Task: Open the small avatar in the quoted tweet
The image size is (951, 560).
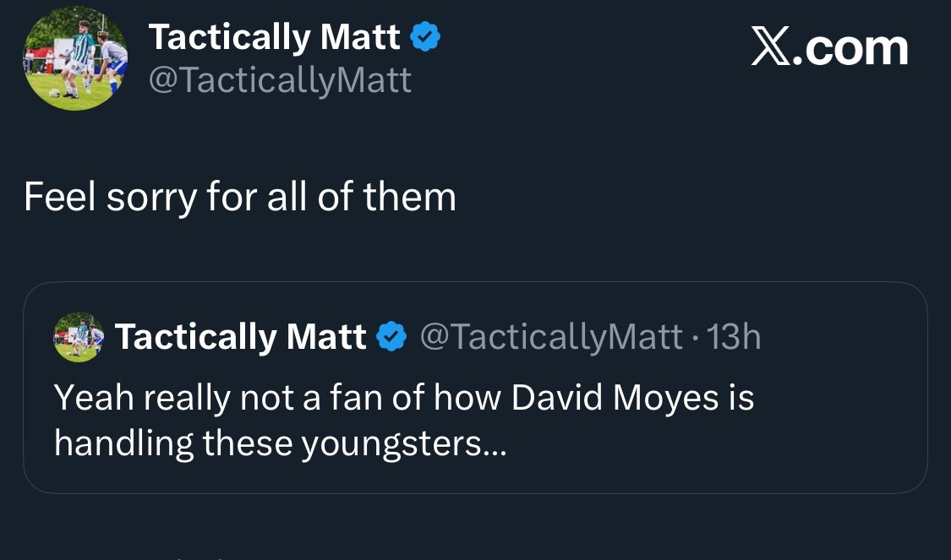Action: tap(79, 337)
